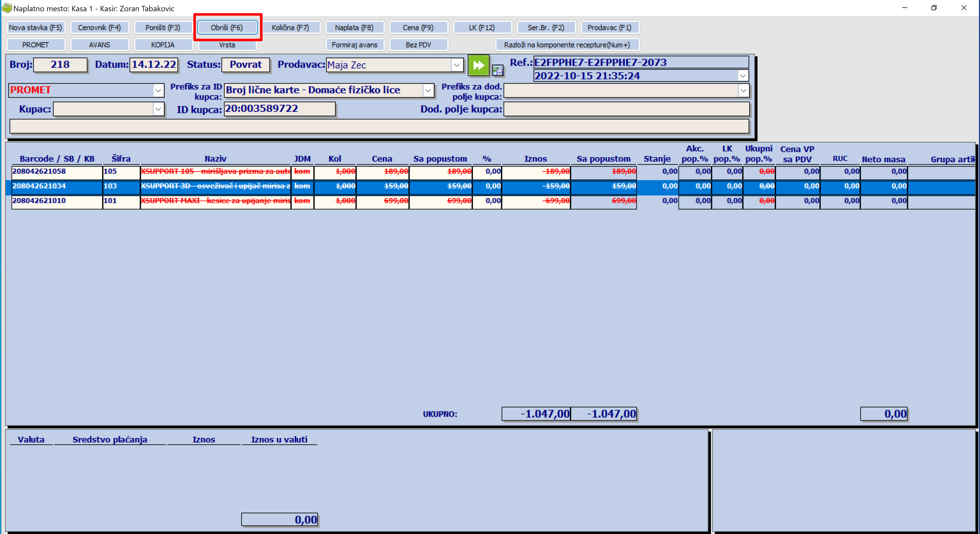The height and width of the screenshot is (534, 980).
Task: Click the empty wide note field below Kupac
Action: pos(379,126)
